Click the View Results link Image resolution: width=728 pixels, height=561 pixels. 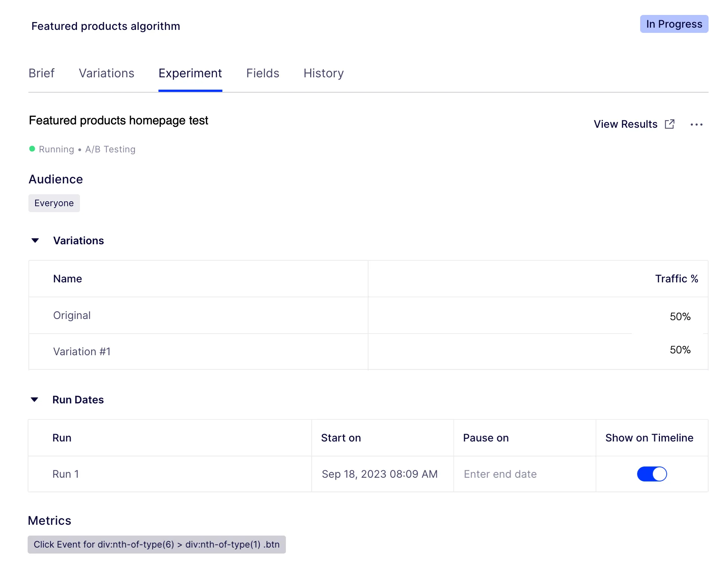(x=626, y=124)
